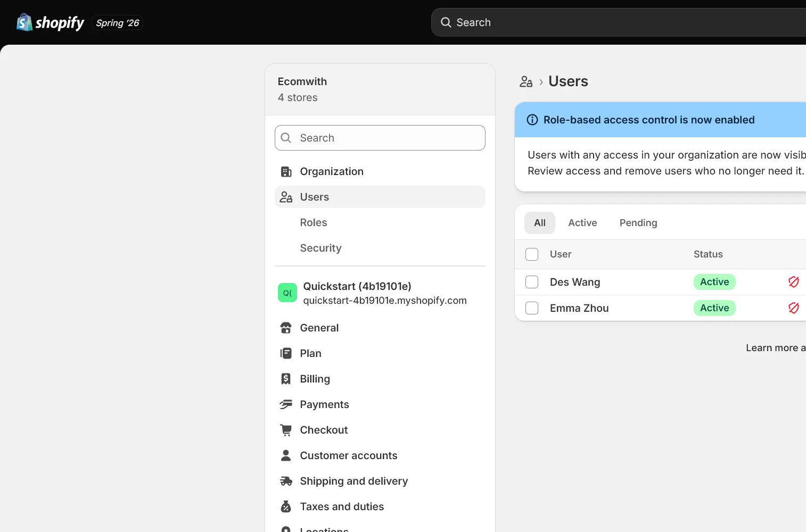Screen dimensions: 806x532
Task: Click the magnifier icon in top search bar
Action: 446,22
